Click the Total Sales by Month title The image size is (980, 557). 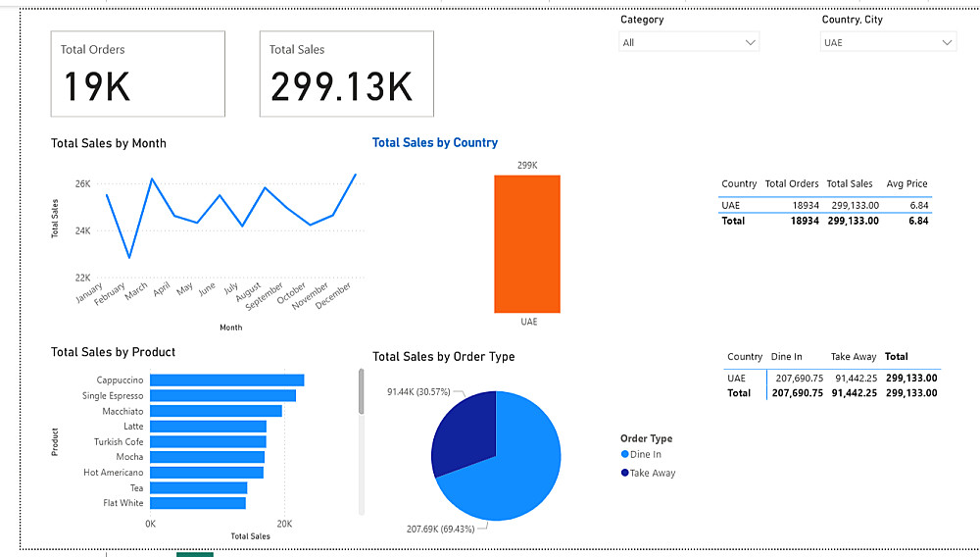tap(109, 143)
